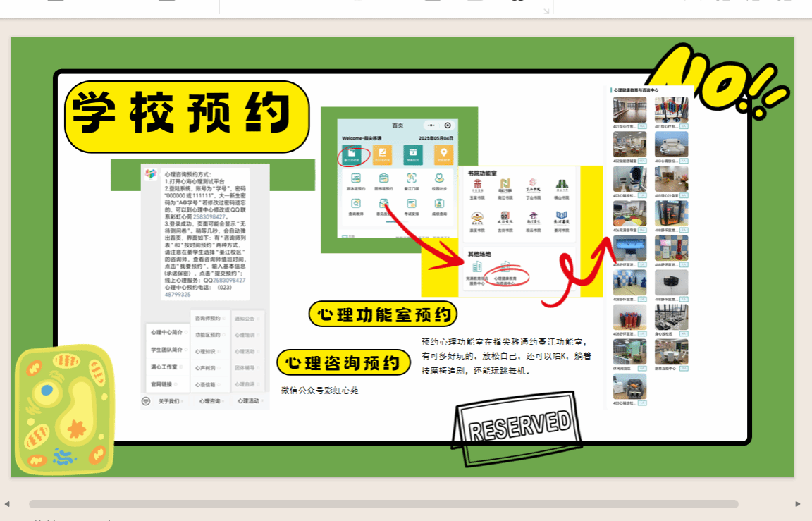812x521 pixels.
Task: Click the horizontal scrollbar left arrow
Action: [x=7, y=504]
